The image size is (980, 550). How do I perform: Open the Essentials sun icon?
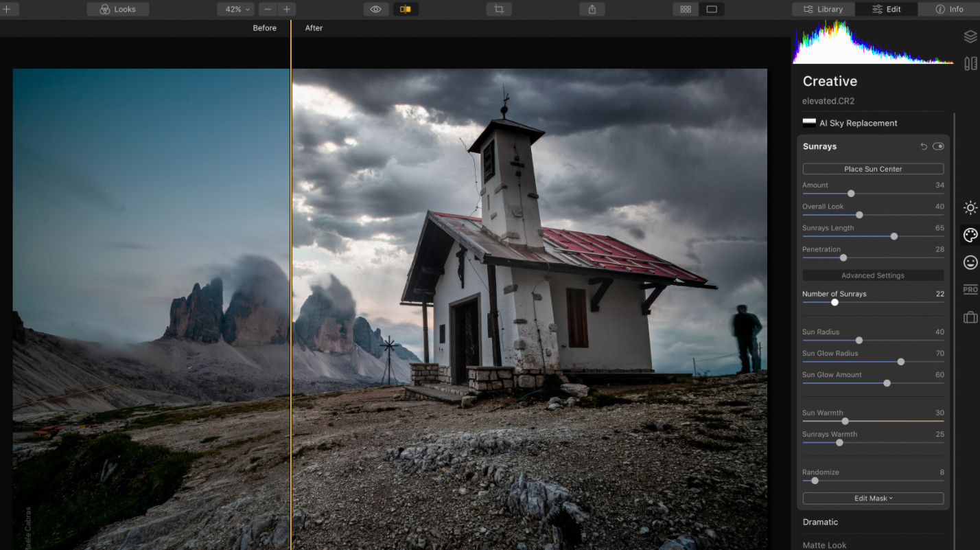coord(970,207)
